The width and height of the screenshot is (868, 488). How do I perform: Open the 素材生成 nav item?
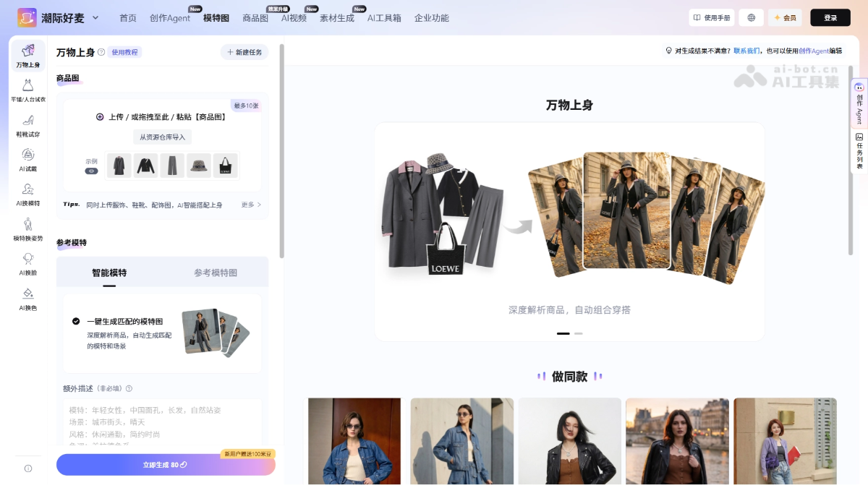click(337, 18)
